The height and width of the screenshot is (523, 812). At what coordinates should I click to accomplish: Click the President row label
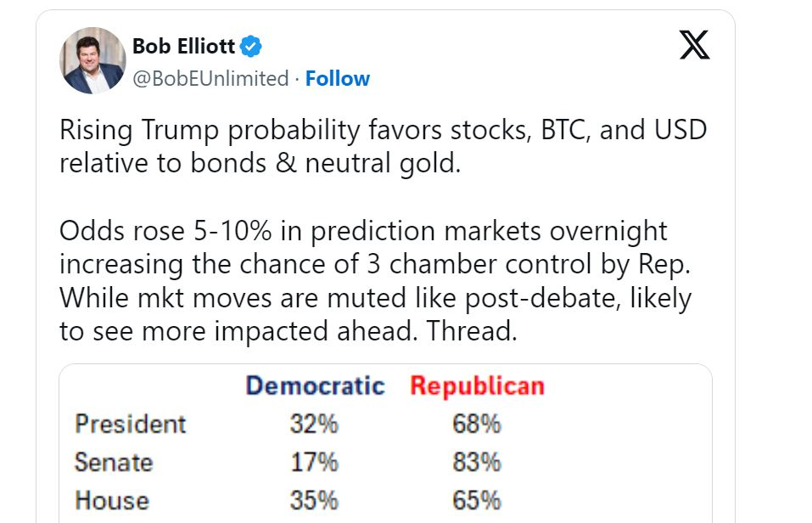[130, 424]
